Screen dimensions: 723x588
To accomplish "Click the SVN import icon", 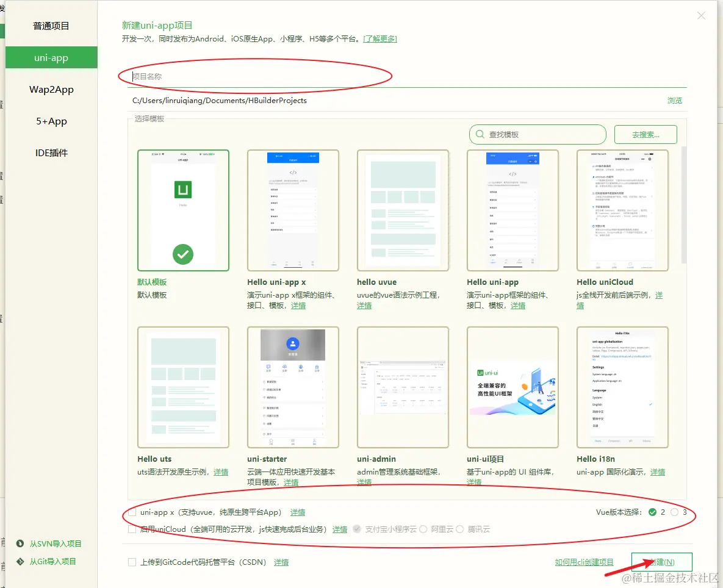I will 20,543.
